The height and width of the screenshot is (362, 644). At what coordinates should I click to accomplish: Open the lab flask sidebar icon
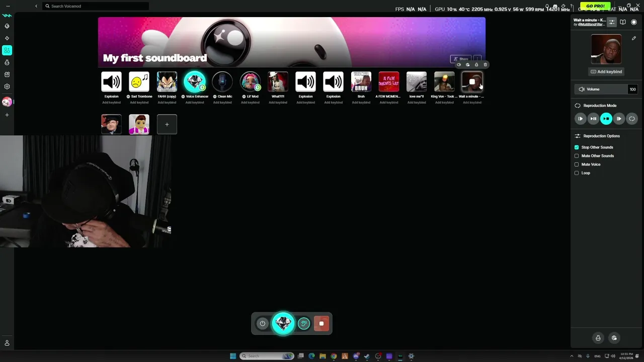7,62
